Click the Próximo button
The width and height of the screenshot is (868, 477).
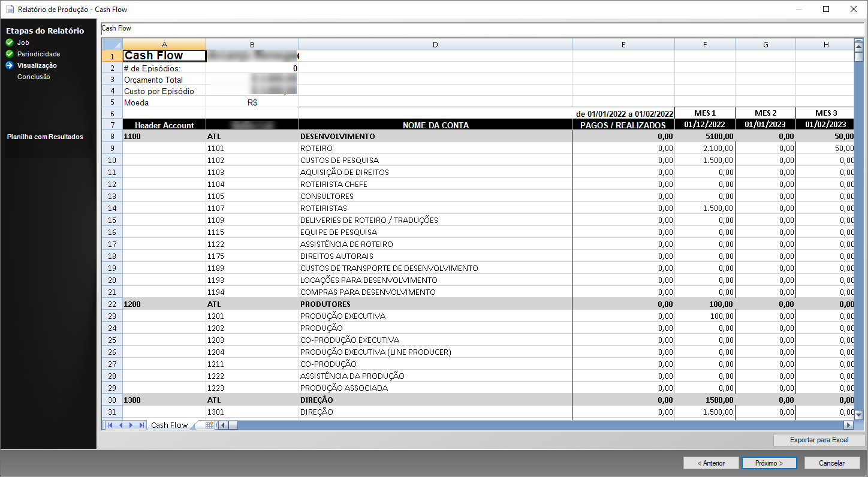[x=769, y=463]
